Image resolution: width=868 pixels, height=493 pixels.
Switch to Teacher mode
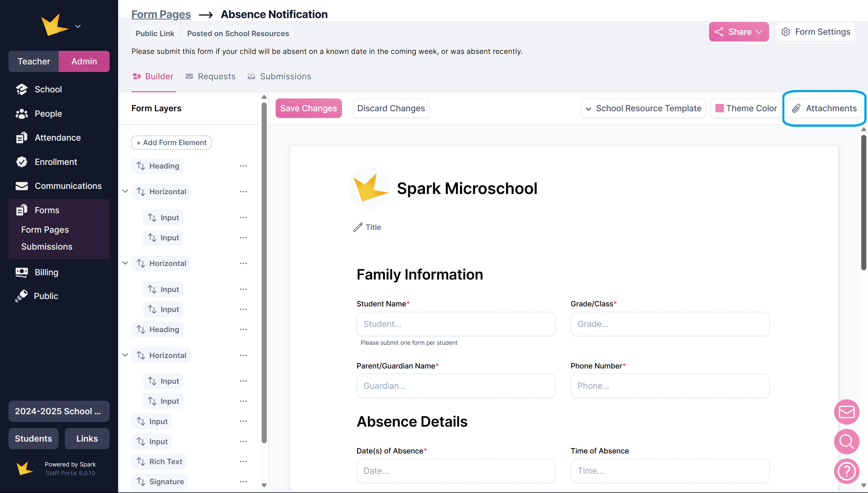[34, 61]
